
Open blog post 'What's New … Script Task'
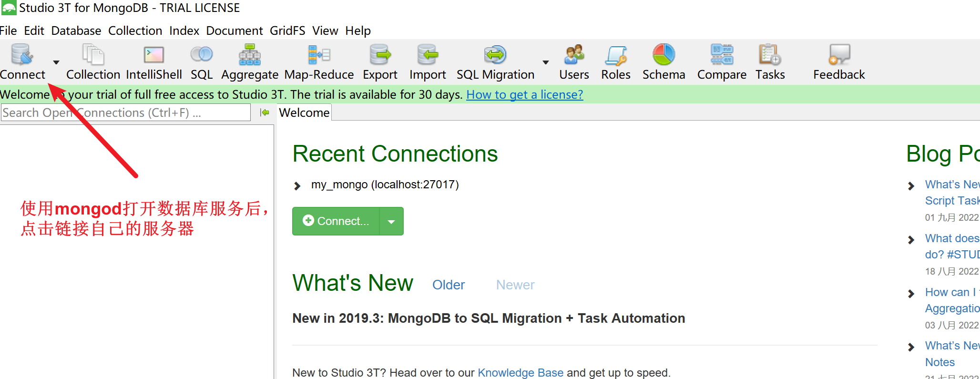(952, 193)
